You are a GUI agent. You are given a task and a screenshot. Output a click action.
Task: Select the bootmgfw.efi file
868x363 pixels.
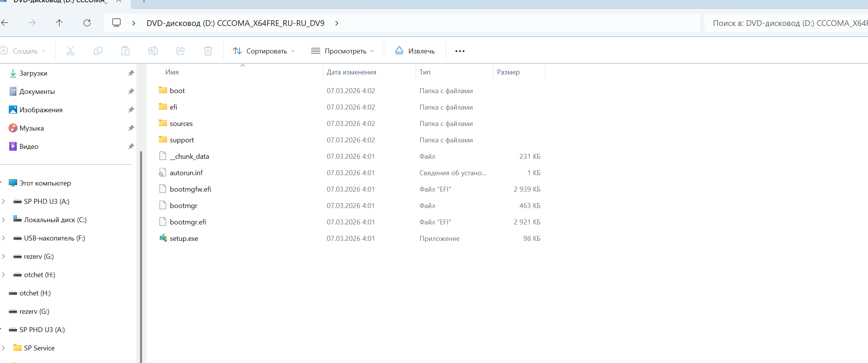coord(190,189)
